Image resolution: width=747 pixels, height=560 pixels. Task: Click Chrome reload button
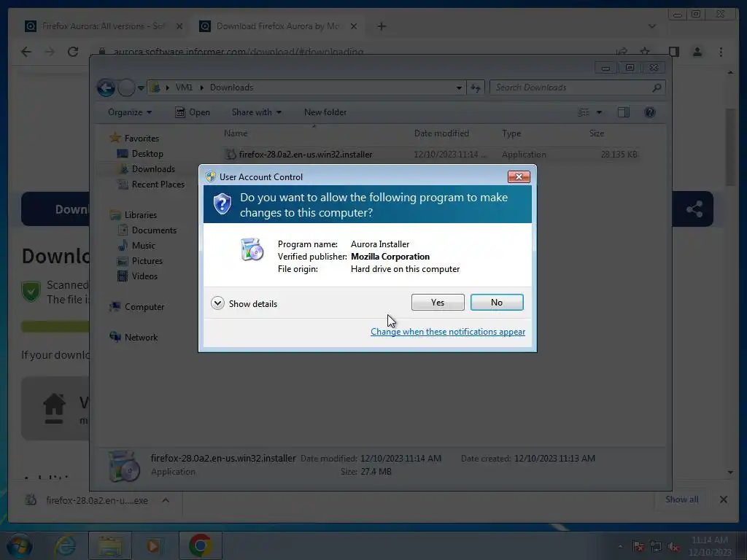[x=73, y=52]
